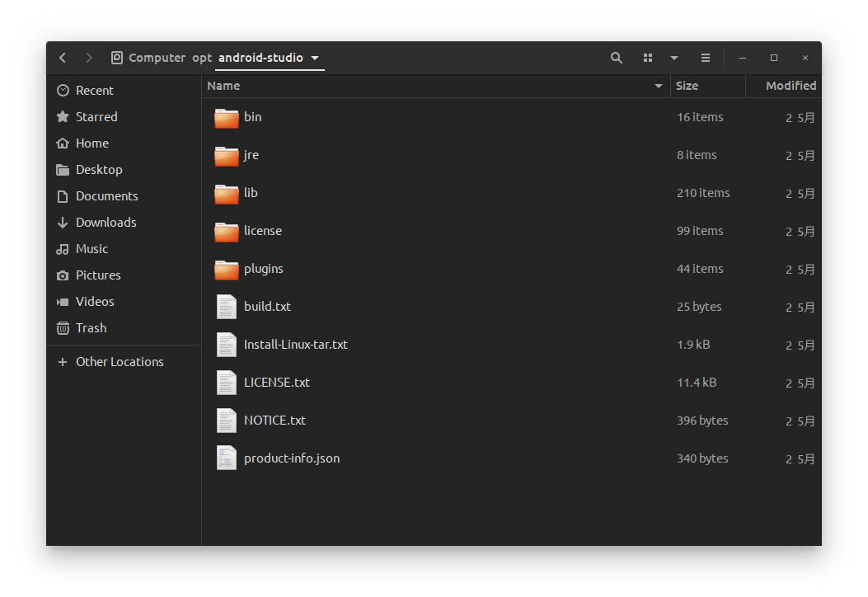The height and width of the screenshot is (597, 868).
Task: Open the Trash from the sidebar
Action: [91, 327]
